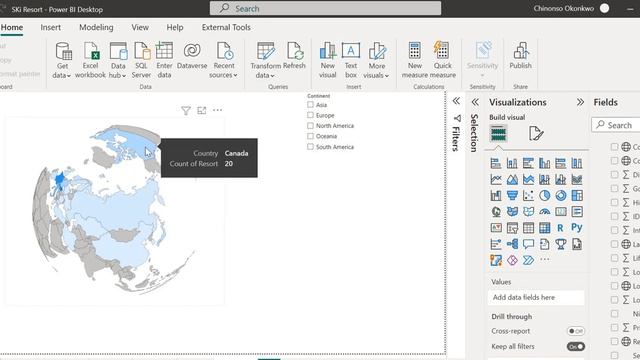Select the pie chart visual
This screenshot has height=360, width=640.
544,196
